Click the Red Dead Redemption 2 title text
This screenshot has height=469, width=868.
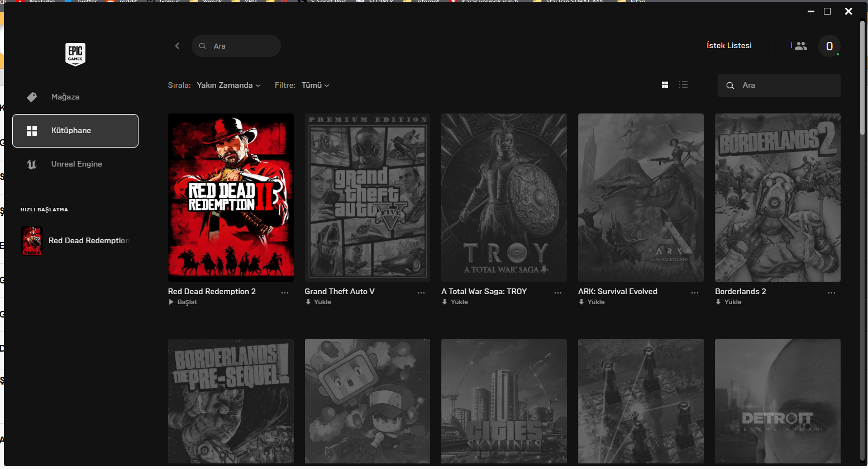(x=212, y=291)
